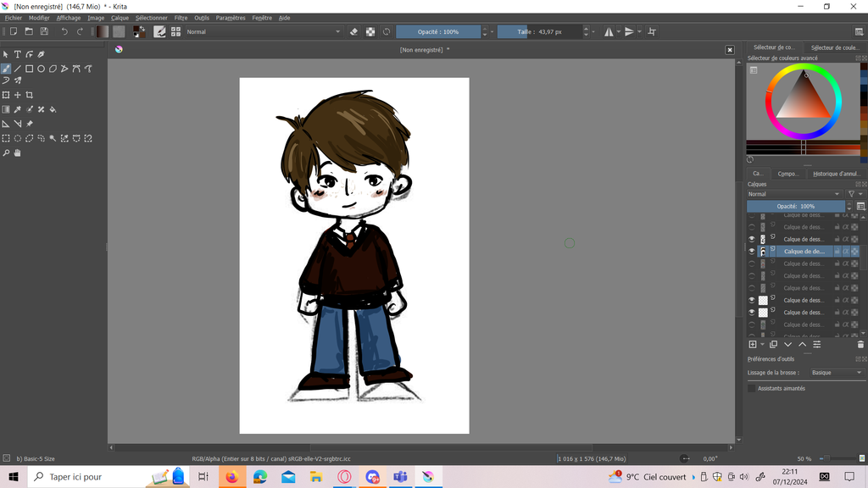Toggle preserve alpha button in toolbar
The width and height of the screenshot is (868, 488).
[x=370, y=31]
